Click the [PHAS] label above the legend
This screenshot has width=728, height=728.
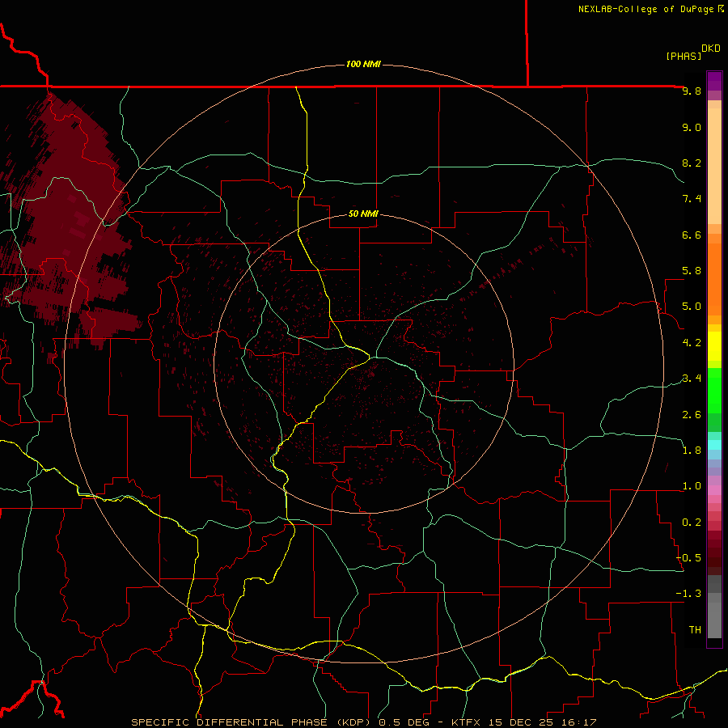(684, 56)
